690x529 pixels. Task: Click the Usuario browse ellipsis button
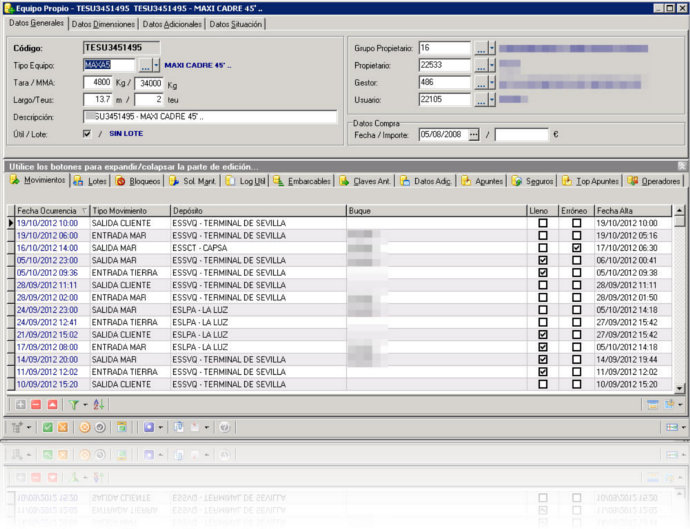[x=481, y=100]
